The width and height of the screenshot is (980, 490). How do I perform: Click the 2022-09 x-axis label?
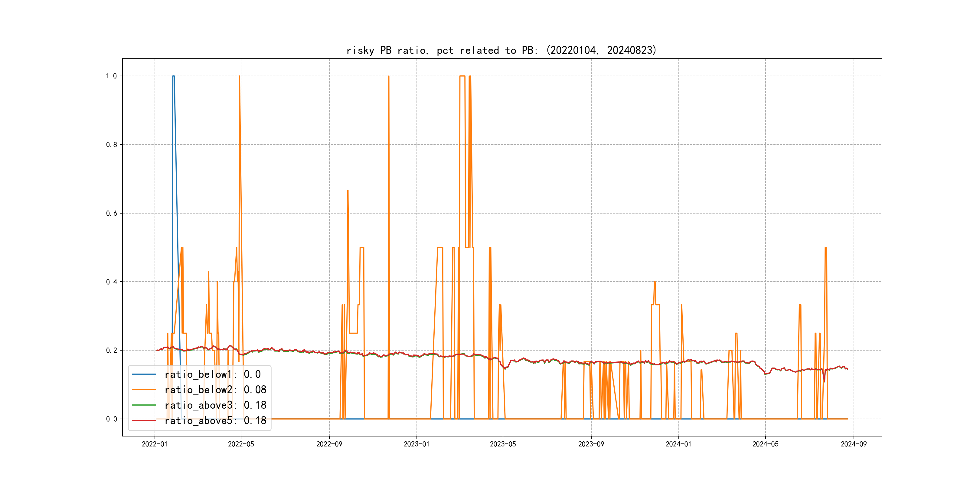329,444
